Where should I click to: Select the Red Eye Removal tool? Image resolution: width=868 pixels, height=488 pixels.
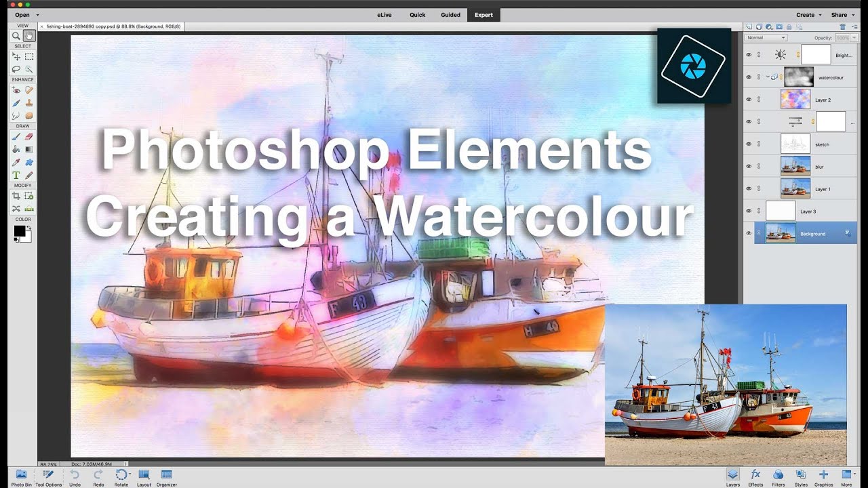click(16, 90)
